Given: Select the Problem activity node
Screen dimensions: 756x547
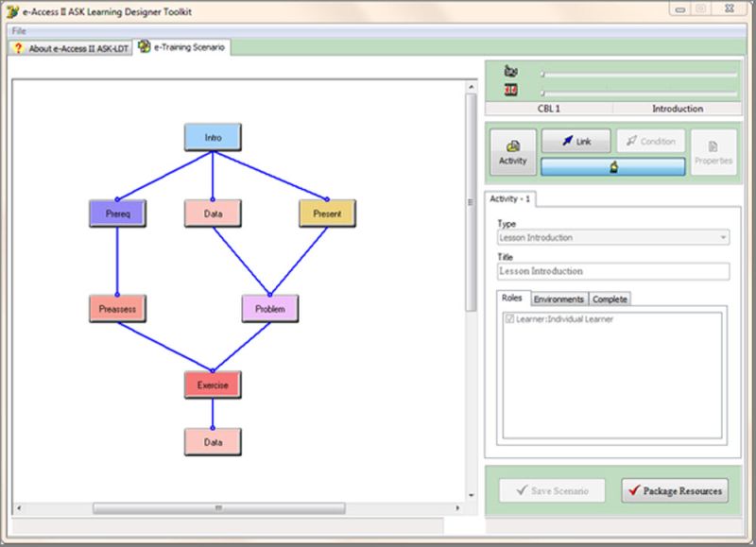Looking at the screenshot, I should point(269,309).
